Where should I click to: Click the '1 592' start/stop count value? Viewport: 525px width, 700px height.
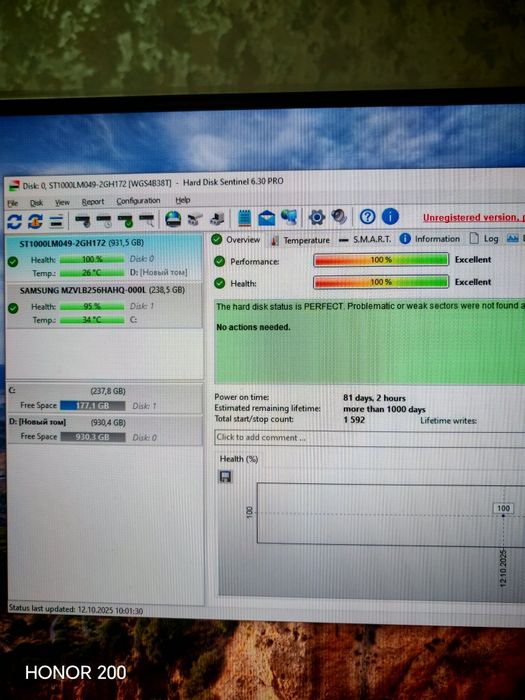tap(354, 420)
